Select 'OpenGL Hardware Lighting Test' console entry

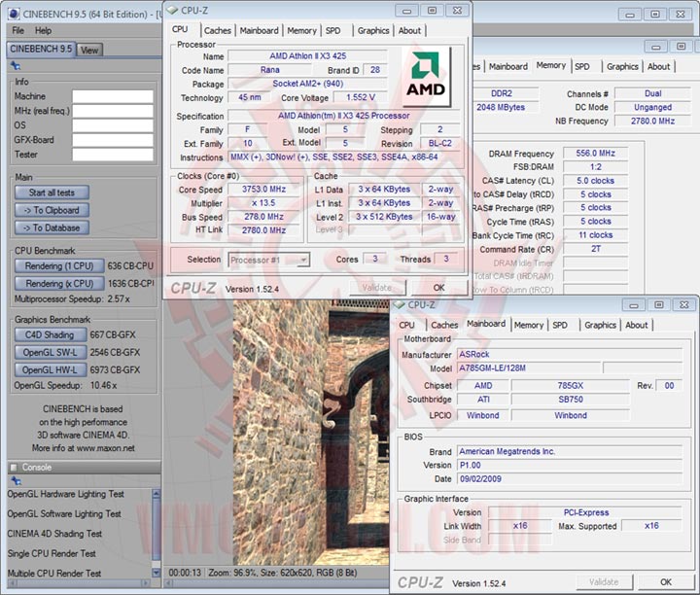coord(66,494)
